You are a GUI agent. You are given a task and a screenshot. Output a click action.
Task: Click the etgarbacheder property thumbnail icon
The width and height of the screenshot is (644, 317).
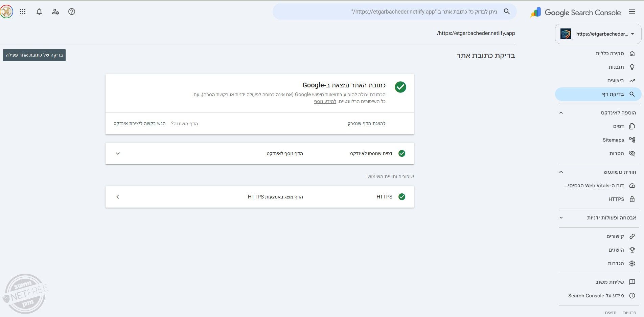point(566,34)
